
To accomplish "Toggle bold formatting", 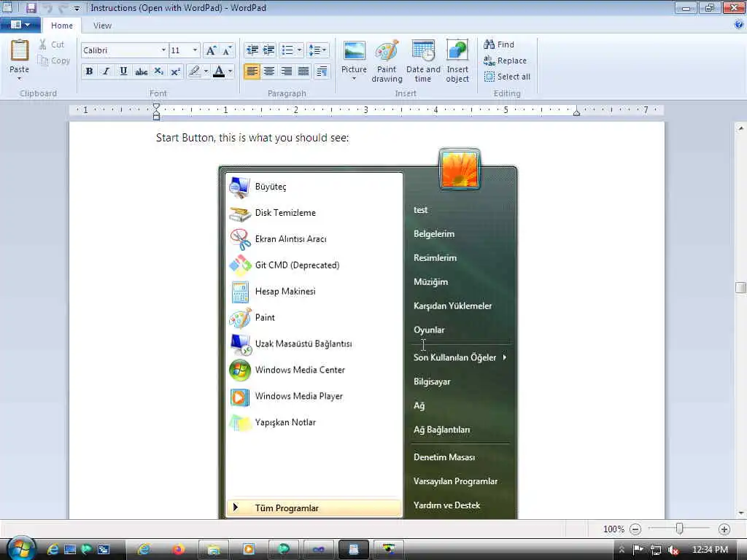I will 89,71.
